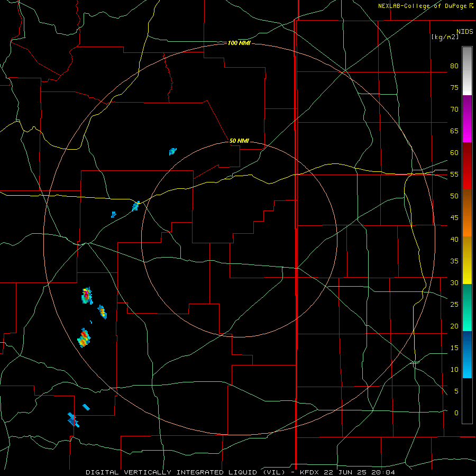The height and width of the screenshot is (476, 476).
Task: Click the 25 value on VIL scale
Action: (x=454, y=304)
